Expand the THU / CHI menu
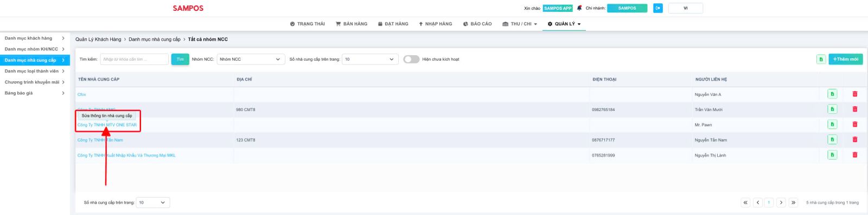This screenshot has height=215, width=868. point(520,24)
